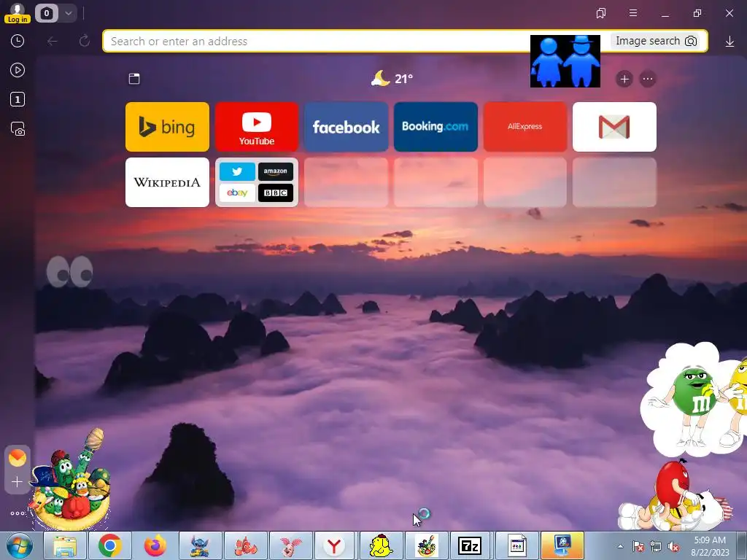Click the muted volume tray icon

[x=673, y=547]
